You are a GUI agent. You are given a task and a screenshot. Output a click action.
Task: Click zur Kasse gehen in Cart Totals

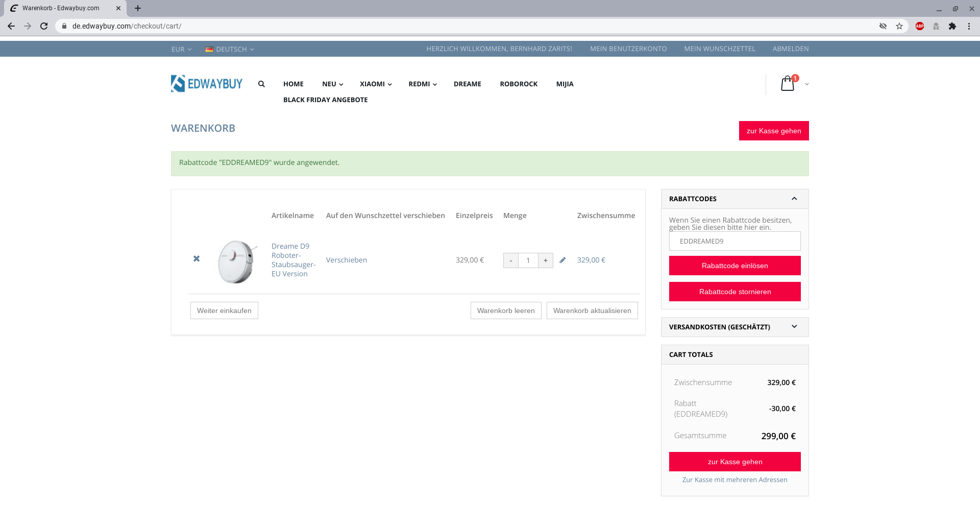pyautogui.click(x=735, y=462)
